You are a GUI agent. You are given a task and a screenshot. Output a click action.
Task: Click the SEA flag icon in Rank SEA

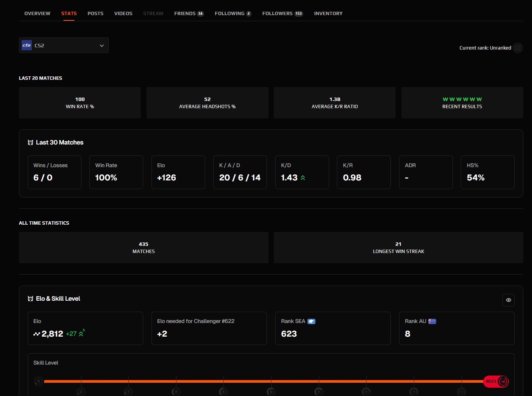pos(311,321)
